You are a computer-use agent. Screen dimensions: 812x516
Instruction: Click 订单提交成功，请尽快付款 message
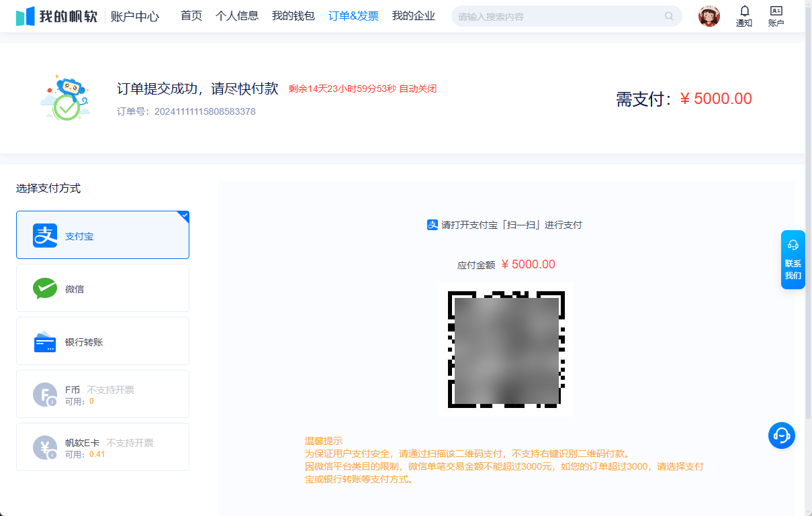(x=197, y=89)
